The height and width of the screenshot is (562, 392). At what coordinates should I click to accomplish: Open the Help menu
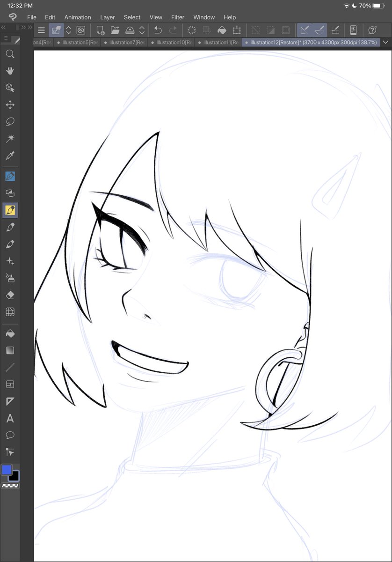click(230, 17)
